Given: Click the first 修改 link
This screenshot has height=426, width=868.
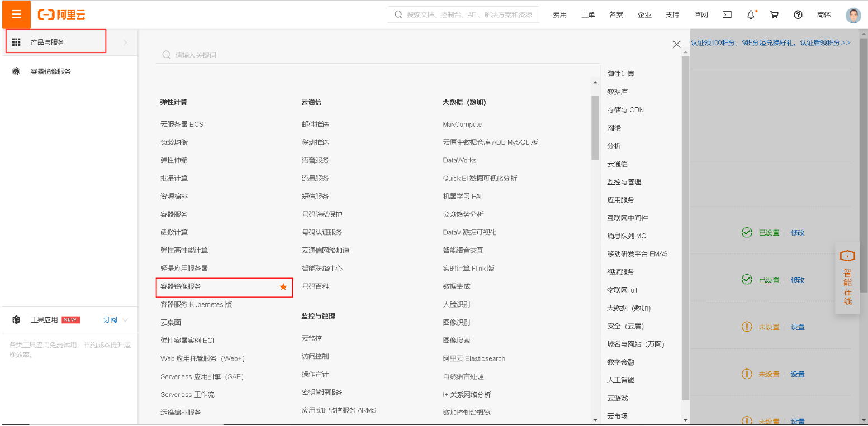Looking at the screenshot, I should coord(798,233).
